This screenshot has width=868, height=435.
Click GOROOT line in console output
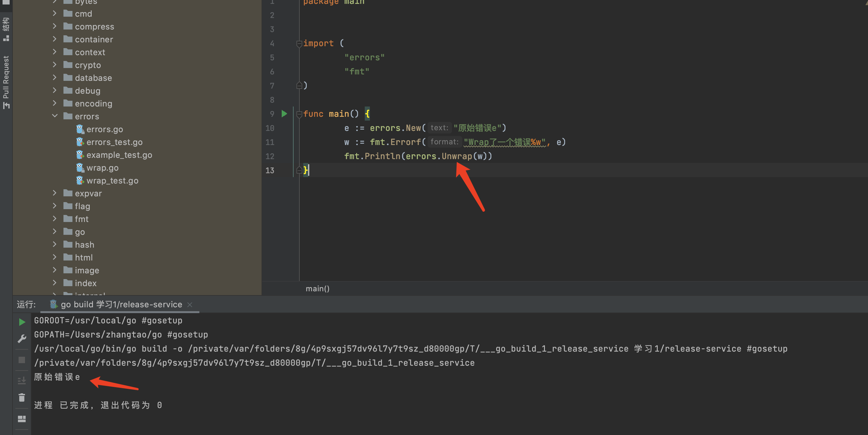[108, 320]
